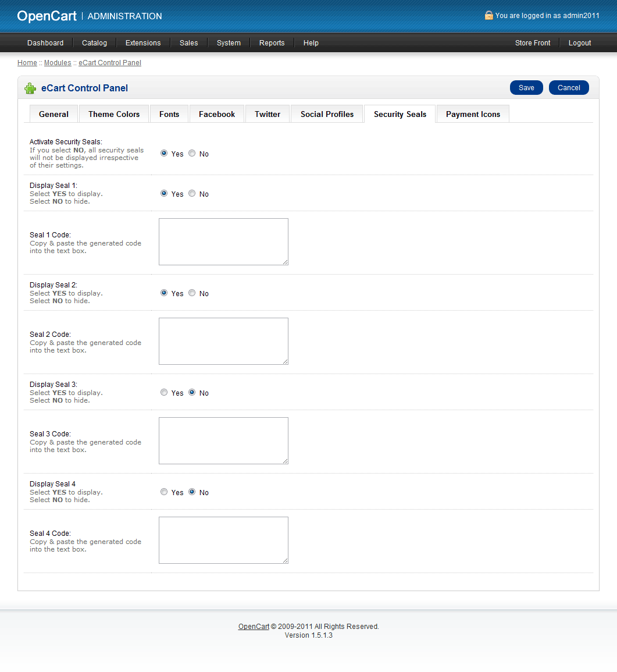Select Yes for Display Seal 4
Image resolution: width=617 pixels, height=672 pixels.
[164, 492]
